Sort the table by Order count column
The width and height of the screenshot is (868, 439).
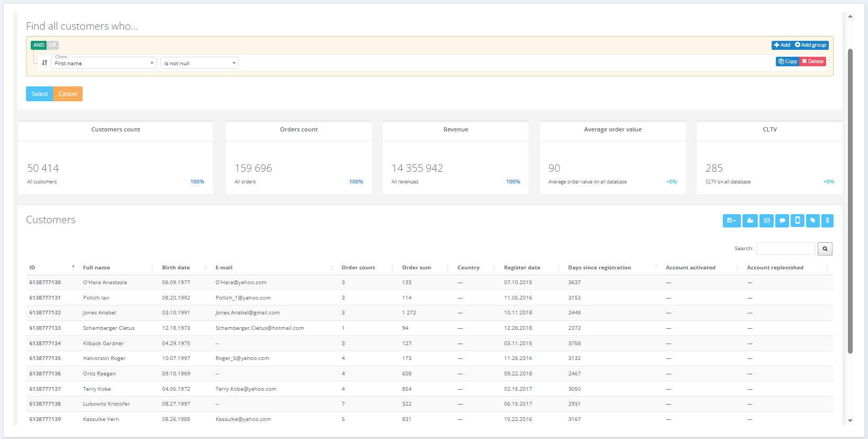359,268
